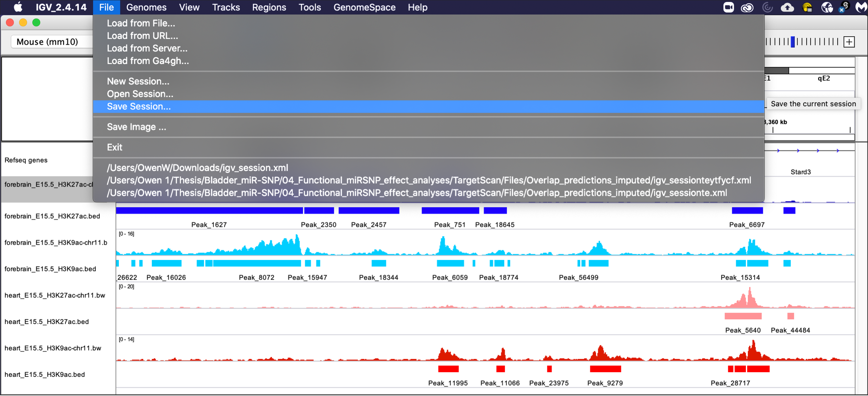Click the yellow wireless display icon
Viewport: 868px width, 396px height.
click(807, 7)
